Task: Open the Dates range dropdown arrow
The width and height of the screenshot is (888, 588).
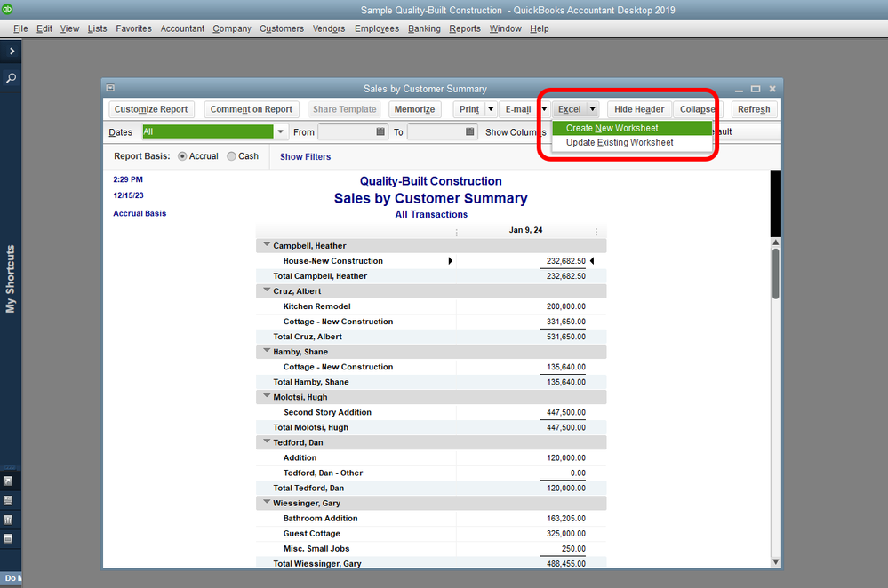Action: point(280,131)
